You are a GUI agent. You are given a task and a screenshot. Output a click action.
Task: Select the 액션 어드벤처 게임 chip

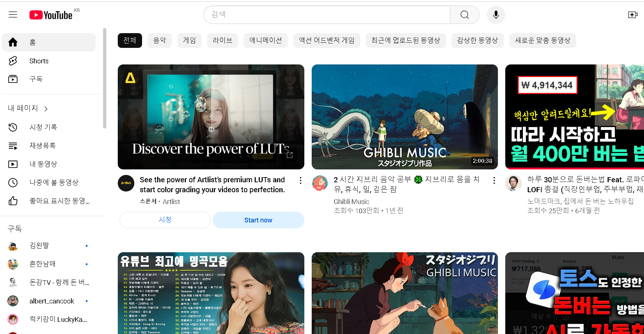click(x=327, y=40)
